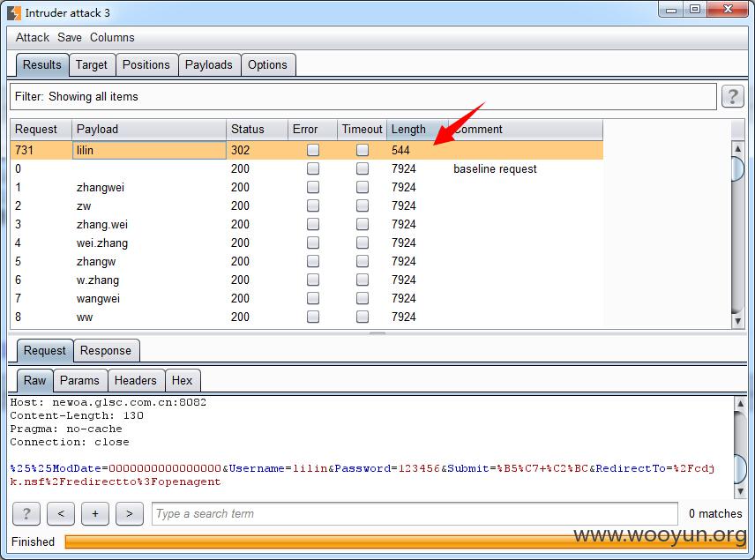This screenshot has width=755, height=560.
Task: Select the row with payload 'zhang.wei'
Action: pos(307,224)
